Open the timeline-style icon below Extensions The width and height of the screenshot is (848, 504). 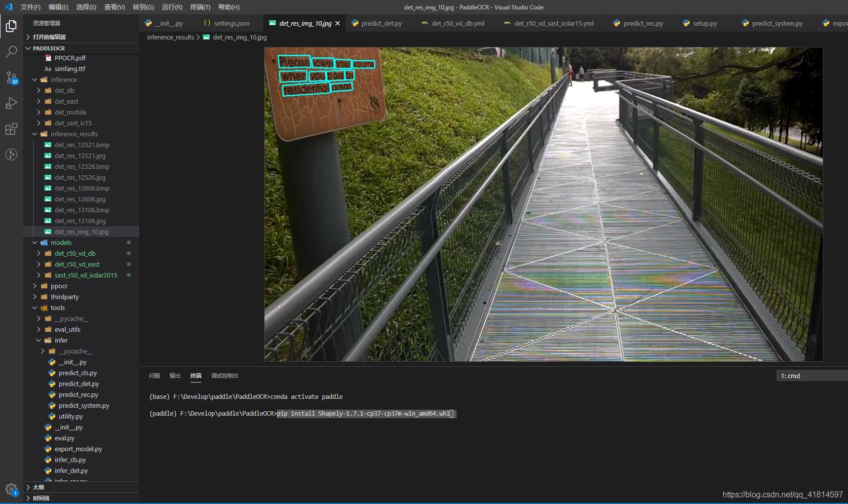11,155
